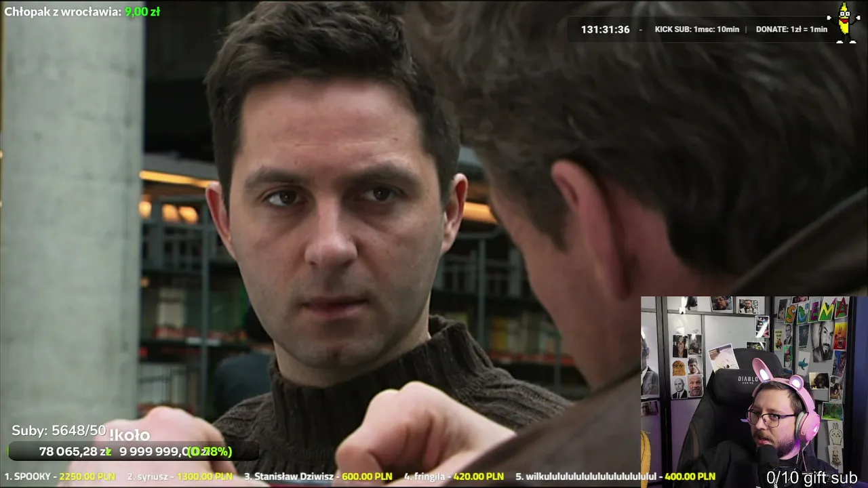This screenshot has width=868, height=488.
Task: Click the "5. wilkulululu" 400.00 PLN entry
Action: coord(615,476)
